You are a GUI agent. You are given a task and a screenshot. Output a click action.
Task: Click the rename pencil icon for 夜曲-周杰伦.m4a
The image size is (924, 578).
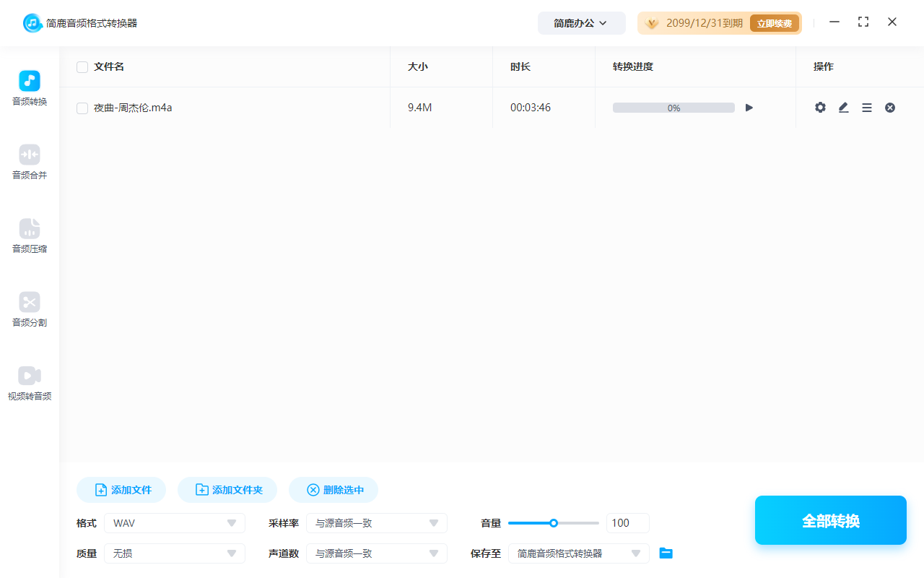(x=843, y=107)
